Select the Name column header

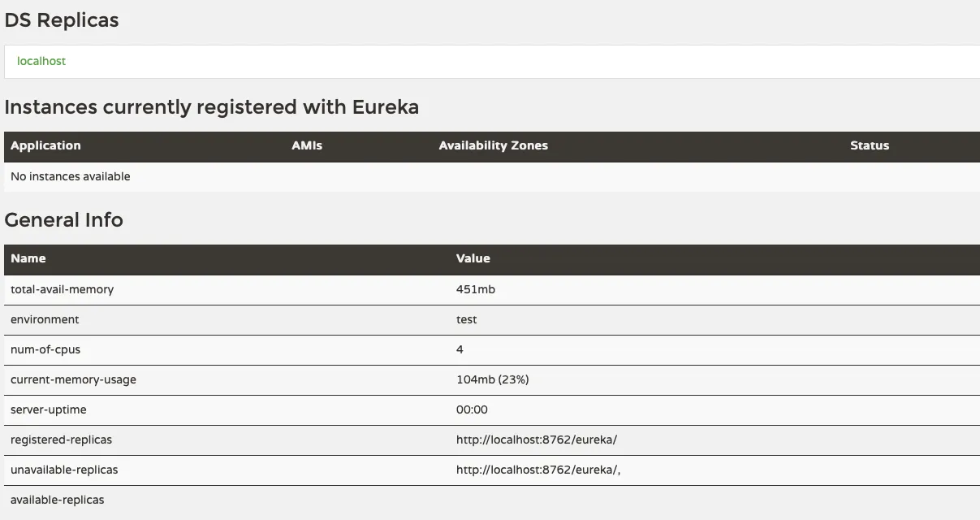click(x=28, y=258)
